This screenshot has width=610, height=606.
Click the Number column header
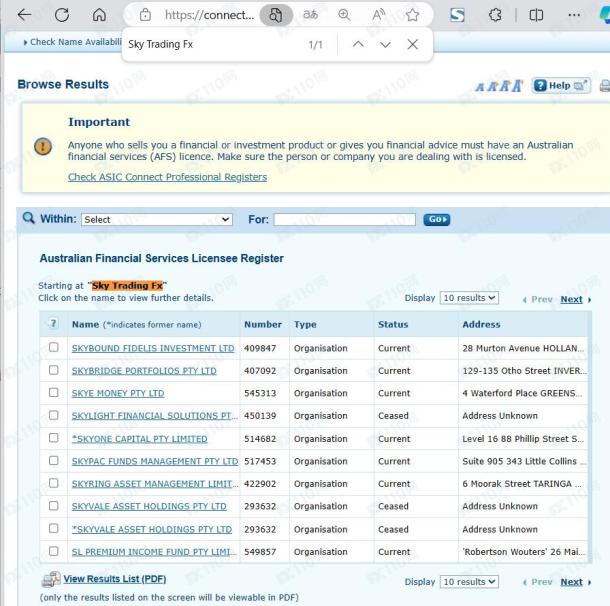(263, 324)
